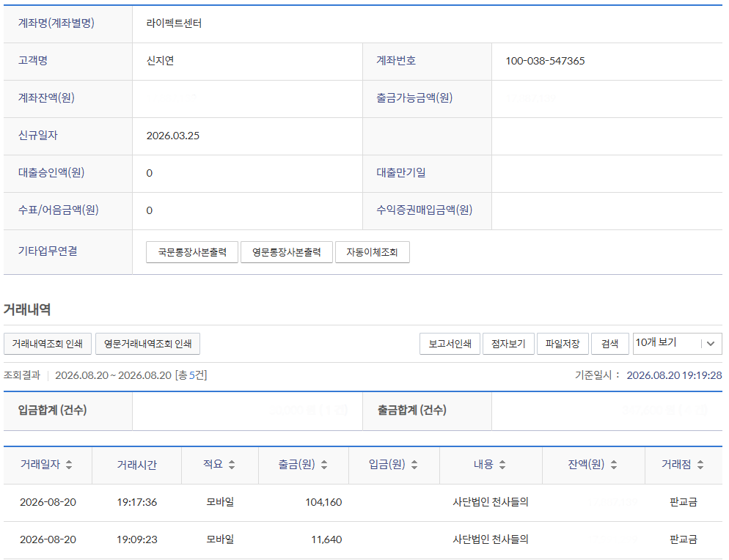This screenshot has width=729, height=560.
Task: Click the 국문통장사본출력 button
Action: point(192,252)
